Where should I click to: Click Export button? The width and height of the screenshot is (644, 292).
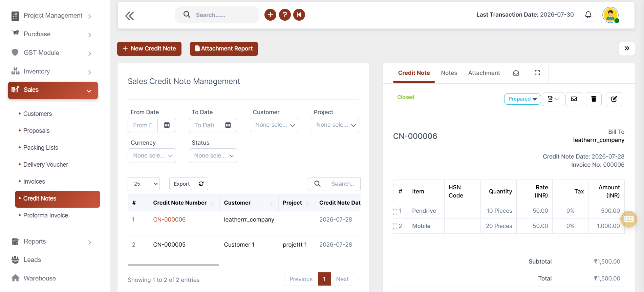pyautogui.click(x=182, y=184)
